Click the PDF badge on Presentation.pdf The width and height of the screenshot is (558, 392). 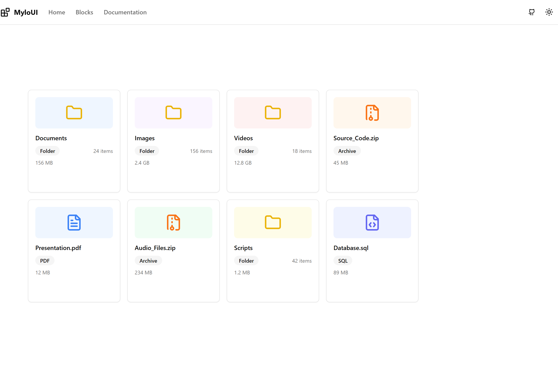(x=45, y=261)
